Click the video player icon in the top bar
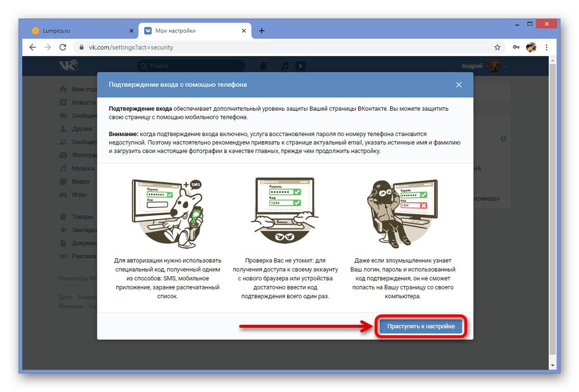 [300, 65]
